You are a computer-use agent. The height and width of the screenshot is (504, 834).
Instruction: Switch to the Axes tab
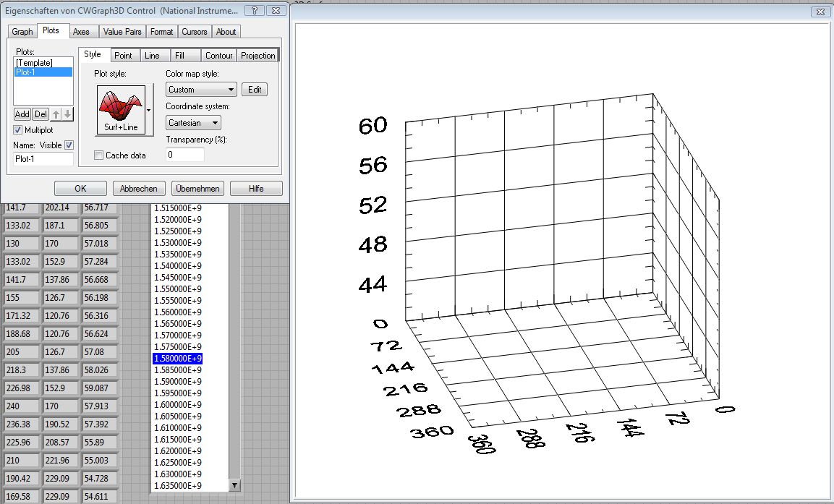coord(81,32)
